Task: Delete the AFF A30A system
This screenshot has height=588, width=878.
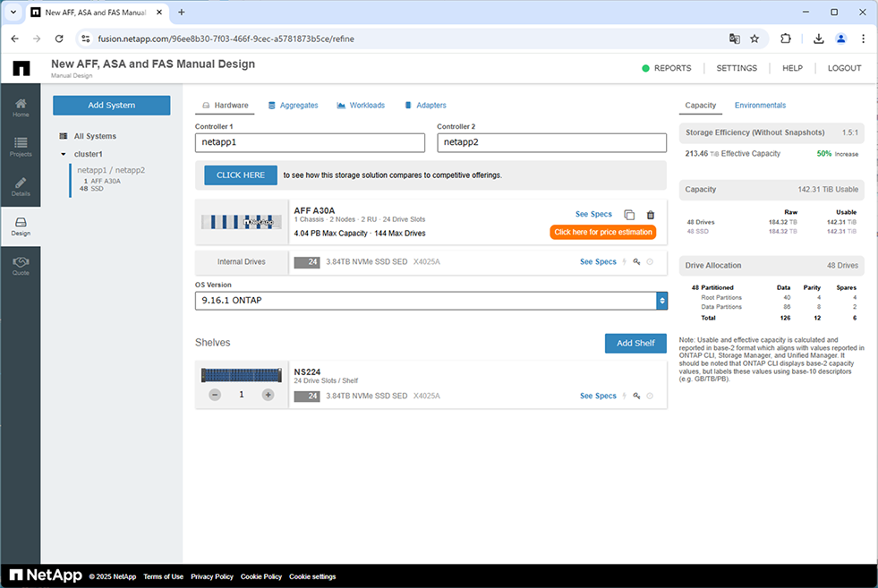Action: pyautogui.click(x=650, y=215)
